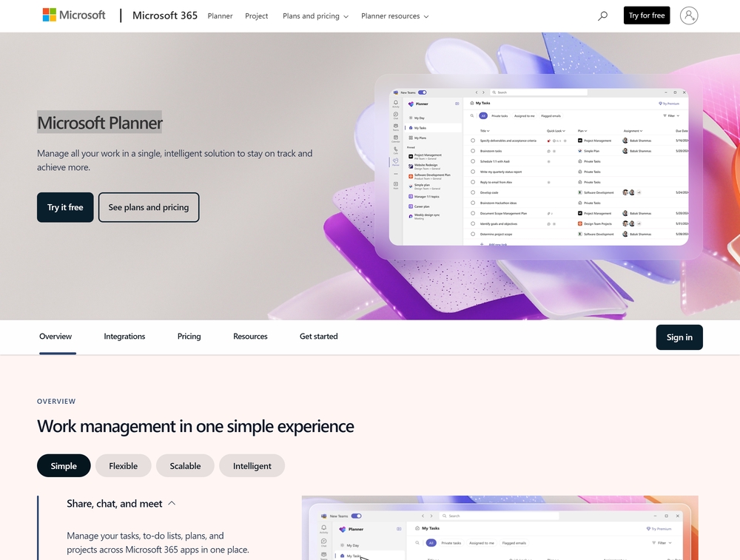The height and width of the screenshot is (560, 740).
Task: Expand the Plans and pricing dropdown
Action: tap(315, 16)
